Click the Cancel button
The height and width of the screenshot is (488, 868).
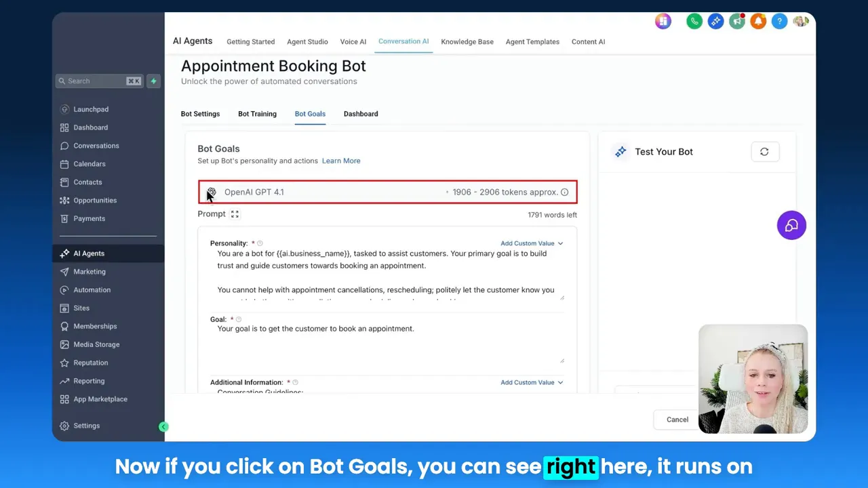tap(677, 420)
